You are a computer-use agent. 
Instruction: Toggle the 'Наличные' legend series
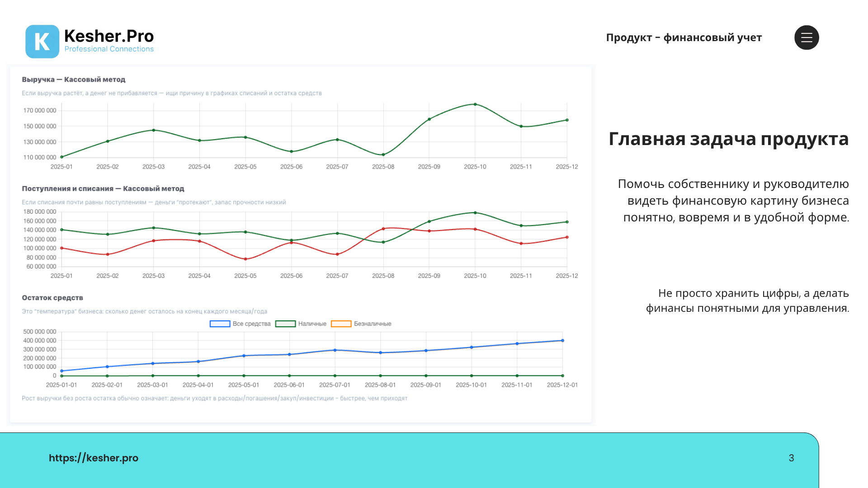tap(301, 324)
